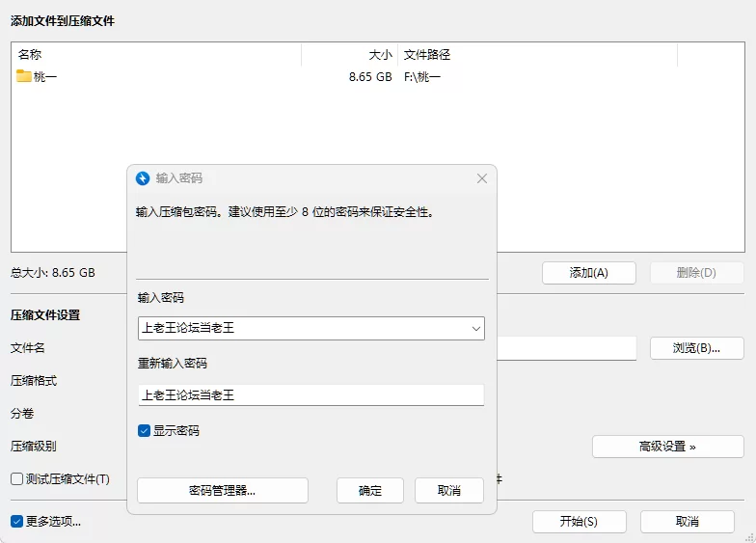This screenshot has height=543, width=756.
Task: Click the 压缩级别 label
Action: point(34,446)
